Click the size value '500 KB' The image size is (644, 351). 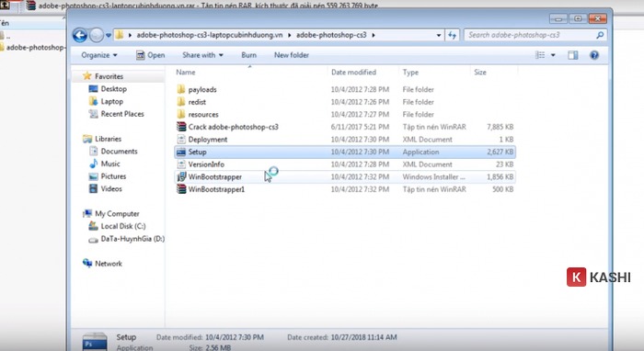pos(502,189)
